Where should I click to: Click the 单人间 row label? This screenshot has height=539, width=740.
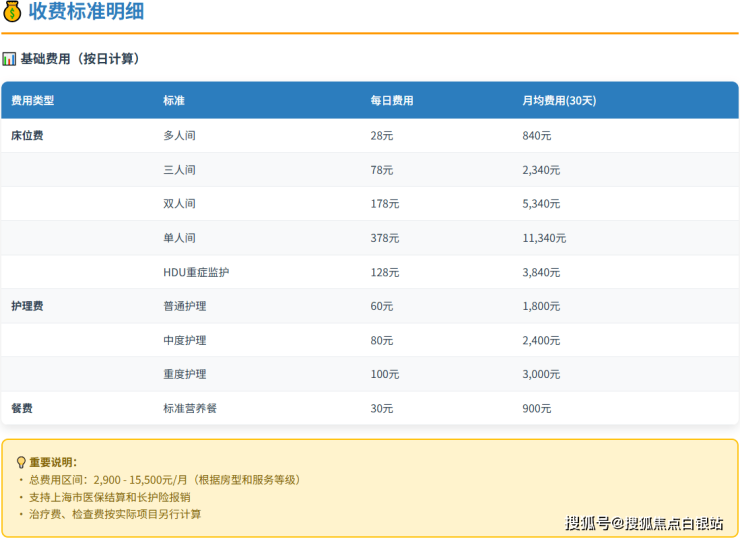179,238
